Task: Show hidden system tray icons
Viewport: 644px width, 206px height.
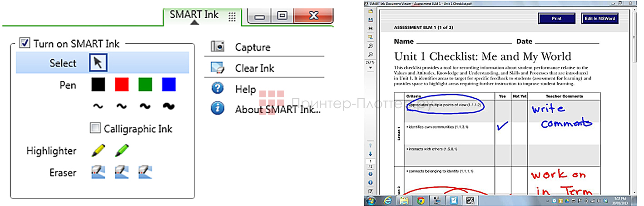Action: [549, 201]
